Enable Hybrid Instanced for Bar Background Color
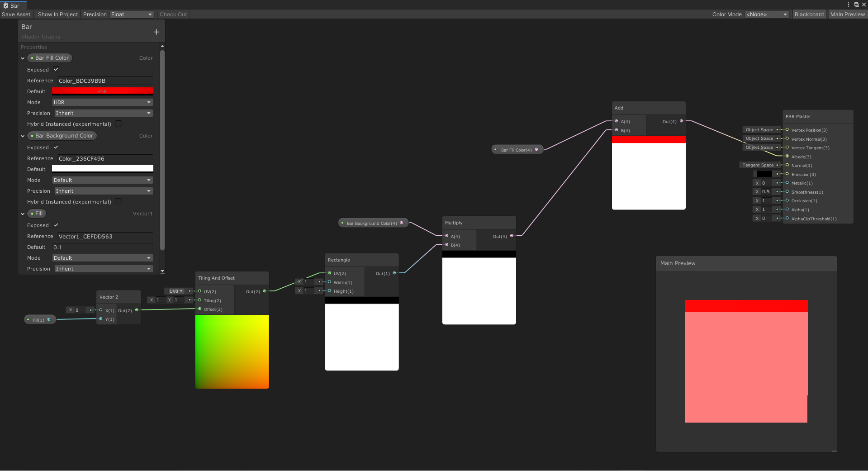Screen dimensions: 868x471 [x=119, y=201]
